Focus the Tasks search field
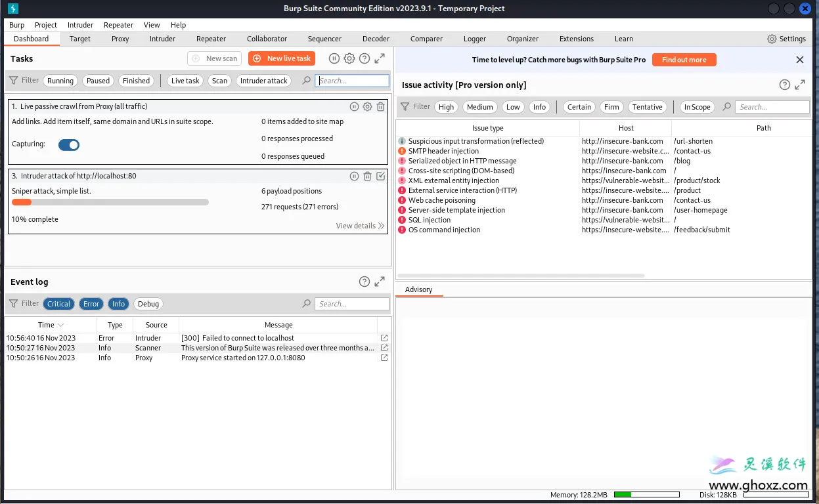This screenshot has height=504, width=819. [x=352, y=81]
